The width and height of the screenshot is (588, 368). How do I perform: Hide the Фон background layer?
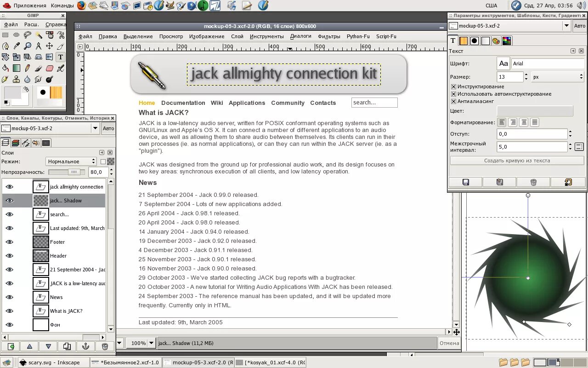[x=9, y=325]
